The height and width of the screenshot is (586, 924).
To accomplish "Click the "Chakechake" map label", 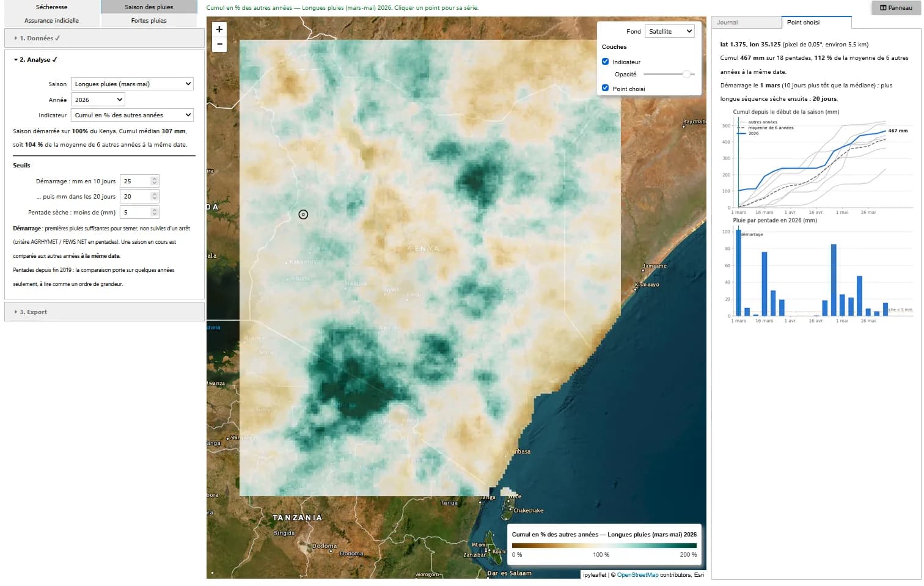I will pyautogui.click(x=528, y=511).
